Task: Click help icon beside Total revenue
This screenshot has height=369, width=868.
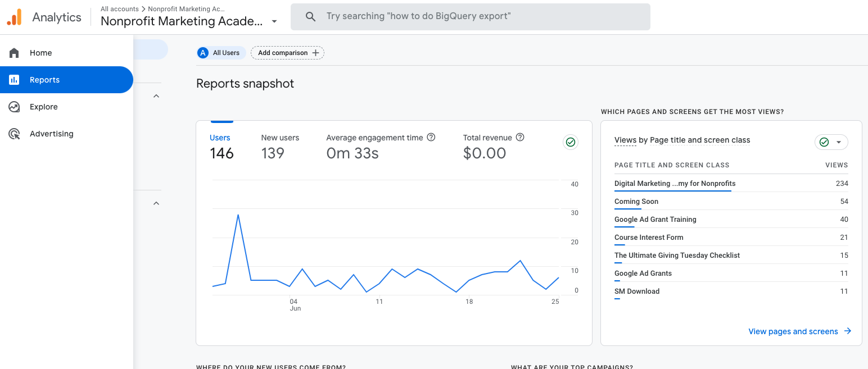Action: tap(520, 137)
